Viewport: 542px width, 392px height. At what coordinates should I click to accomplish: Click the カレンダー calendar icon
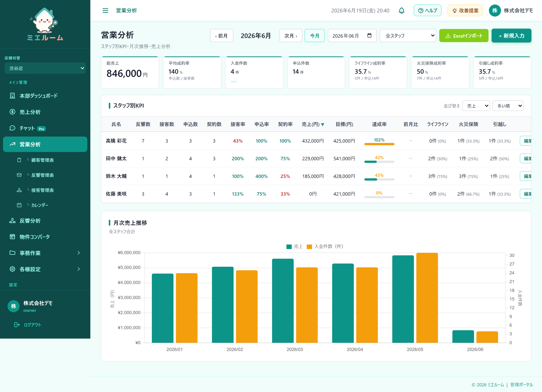19,205
